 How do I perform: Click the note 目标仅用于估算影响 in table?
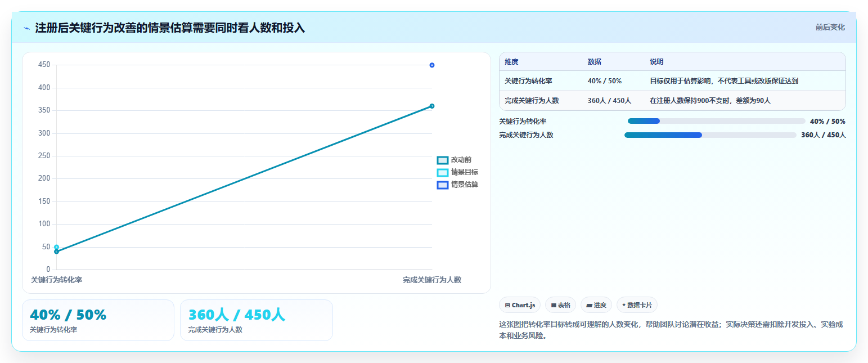click(x=724, y=81)
